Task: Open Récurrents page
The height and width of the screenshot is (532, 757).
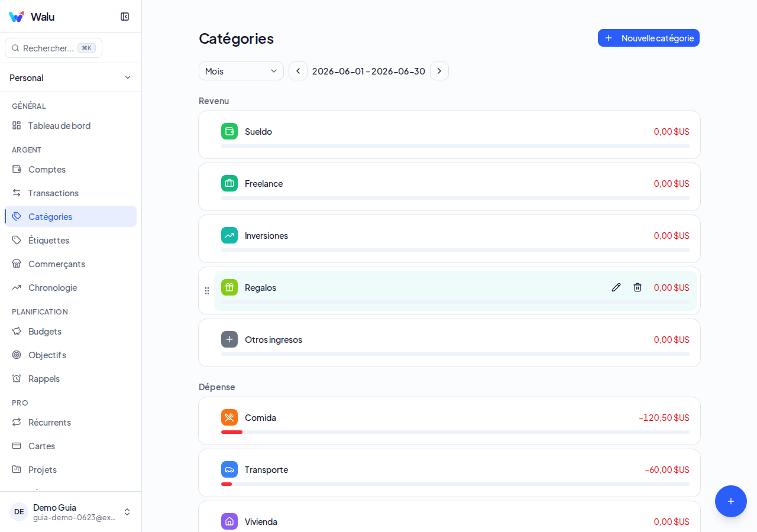Action: [x=70, y=422]
